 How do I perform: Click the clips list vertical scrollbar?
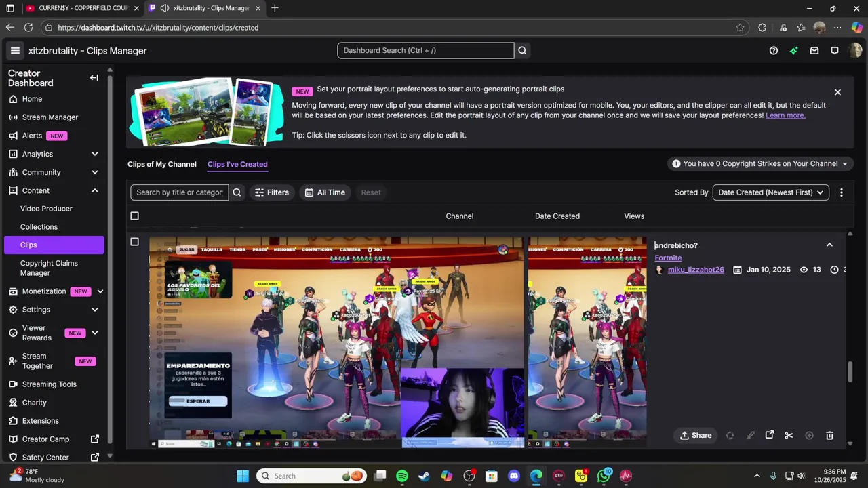(850, 371)
